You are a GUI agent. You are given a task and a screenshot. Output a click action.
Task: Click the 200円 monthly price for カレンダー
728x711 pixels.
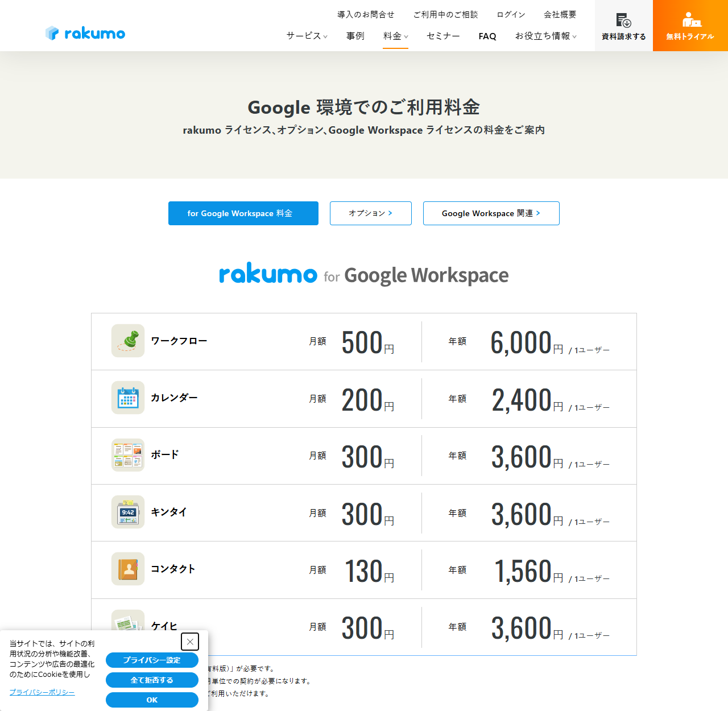click(x=367, y=400)
